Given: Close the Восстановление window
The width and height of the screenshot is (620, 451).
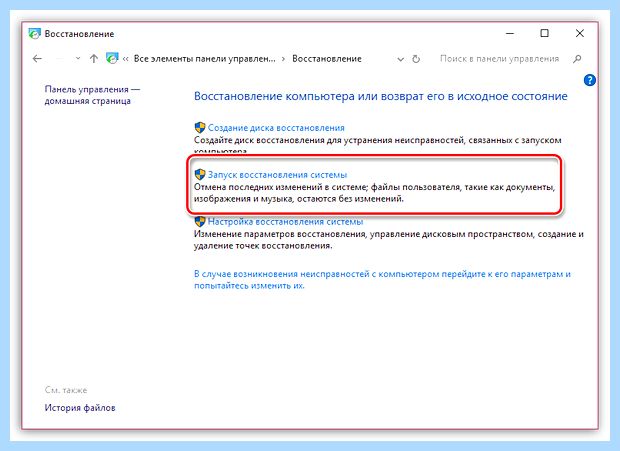Looking at the screenshot, I should point(580,34).
